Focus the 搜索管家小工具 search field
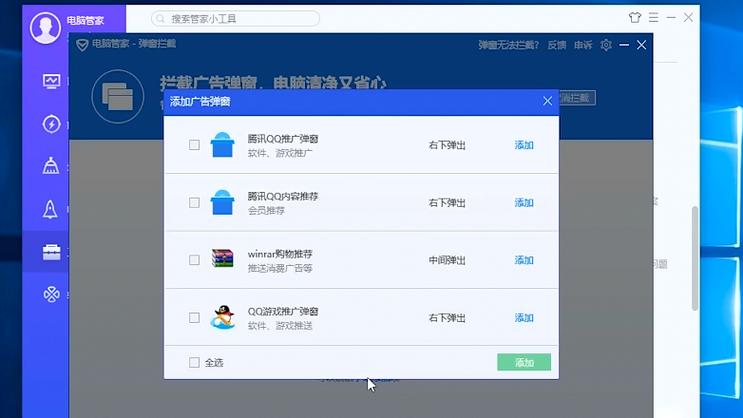Screen dimensions: 743x418 click(235, 19)
